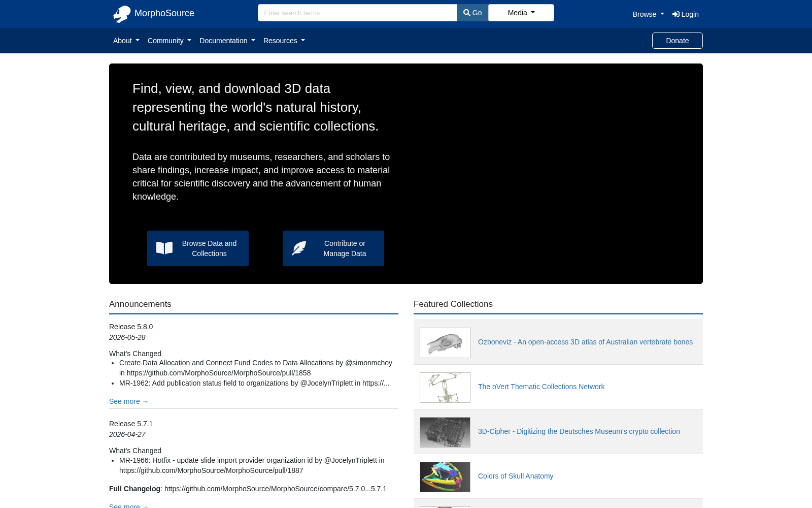The width and height of the screenshot is (812, 508).
Task: Expand the Resources menu
Action: click(284, 41)
